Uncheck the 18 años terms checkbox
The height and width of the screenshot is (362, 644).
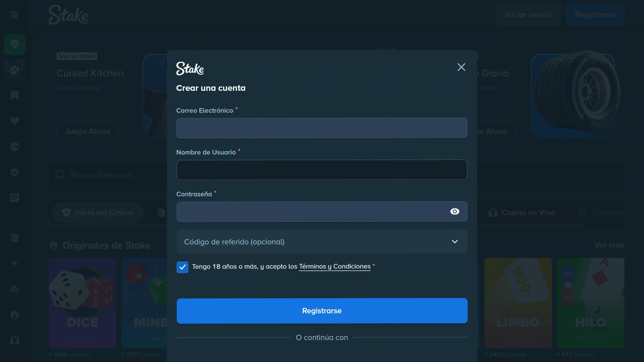click(182, 267)
